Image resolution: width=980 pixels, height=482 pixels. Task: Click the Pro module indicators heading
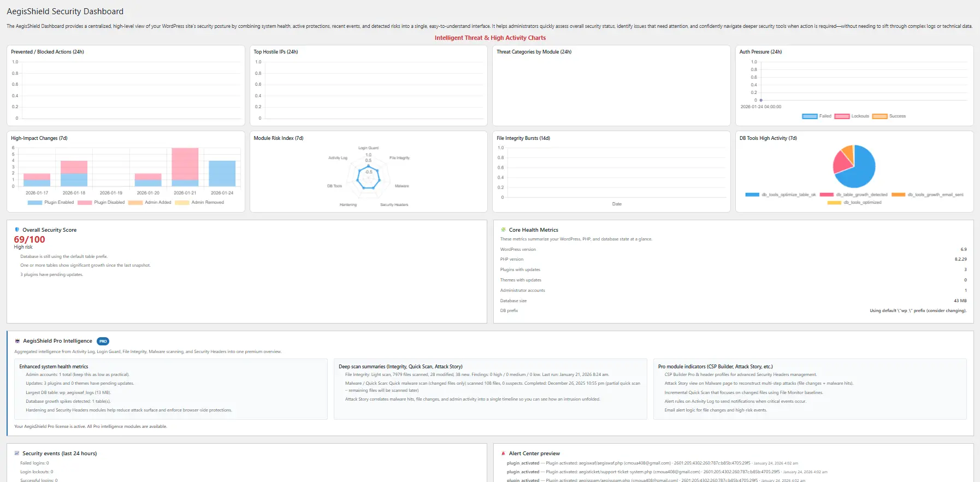coord(716,367)
